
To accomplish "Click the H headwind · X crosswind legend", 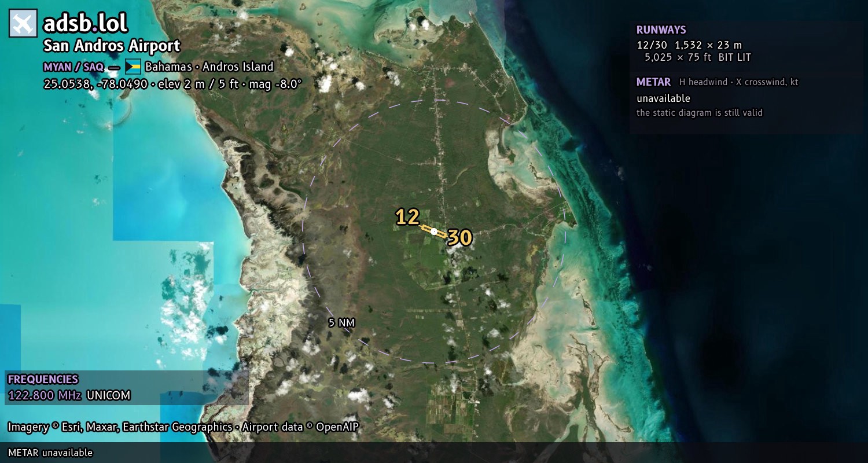I will [739, 82].
